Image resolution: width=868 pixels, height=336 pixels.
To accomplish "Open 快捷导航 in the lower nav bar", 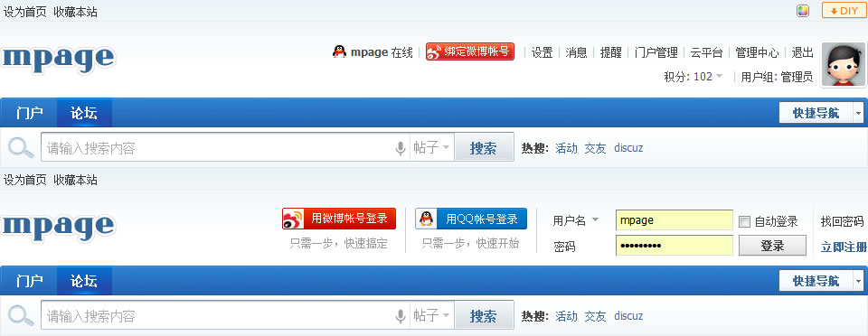I will [x=821, y=281].
